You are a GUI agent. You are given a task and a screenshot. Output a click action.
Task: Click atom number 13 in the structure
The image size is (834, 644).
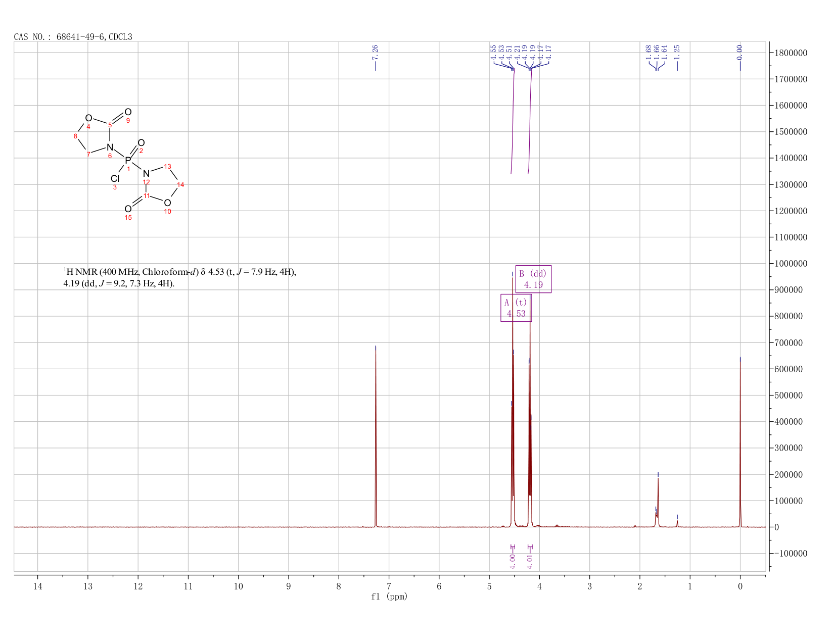[168, 166]
